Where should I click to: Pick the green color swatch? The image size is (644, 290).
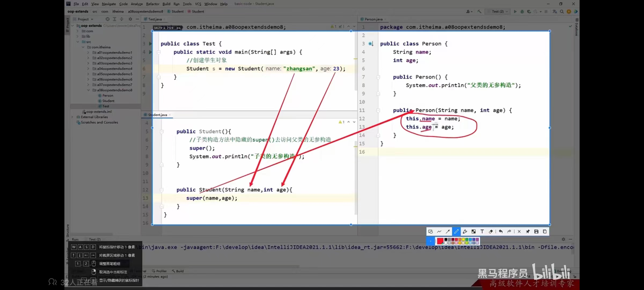pyautogui.click(x=467, y=240)
